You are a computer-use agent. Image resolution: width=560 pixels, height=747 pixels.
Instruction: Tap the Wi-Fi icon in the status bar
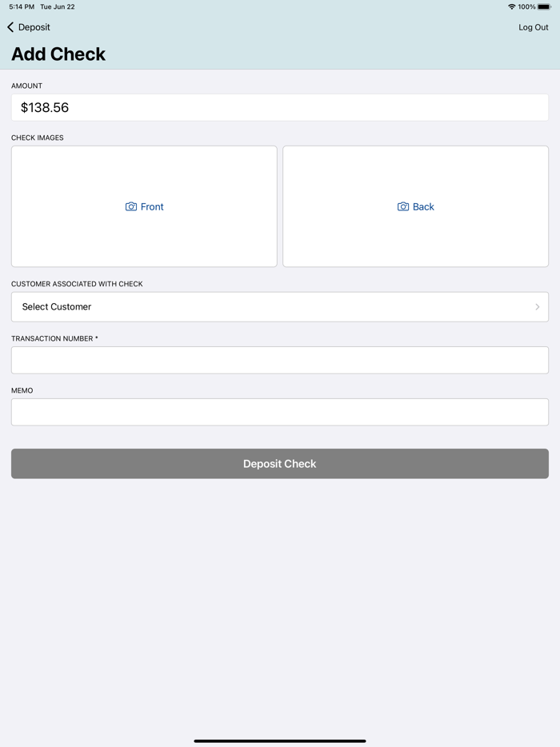tap(511, 6)
